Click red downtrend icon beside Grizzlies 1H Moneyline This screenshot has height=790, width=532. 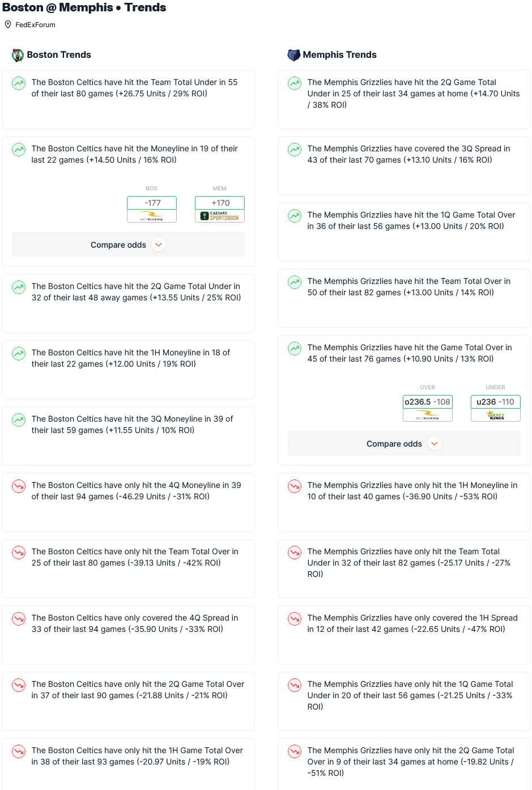pos(295,486)
